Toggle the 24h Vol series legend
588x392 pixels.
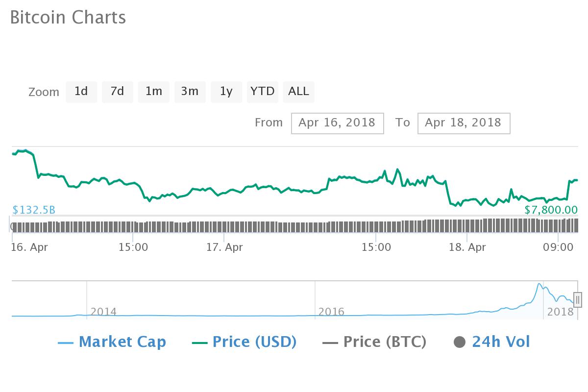coord(501,342)
